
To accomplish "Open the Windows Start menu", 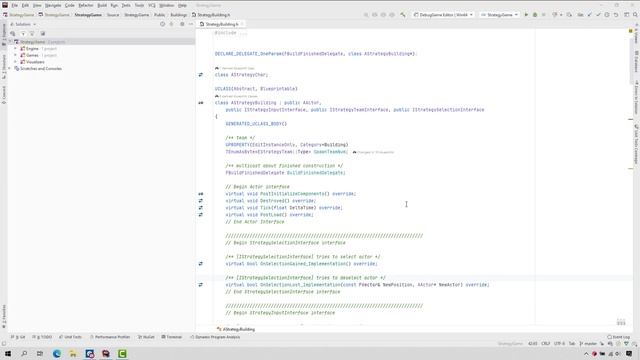I will point(8,353).
